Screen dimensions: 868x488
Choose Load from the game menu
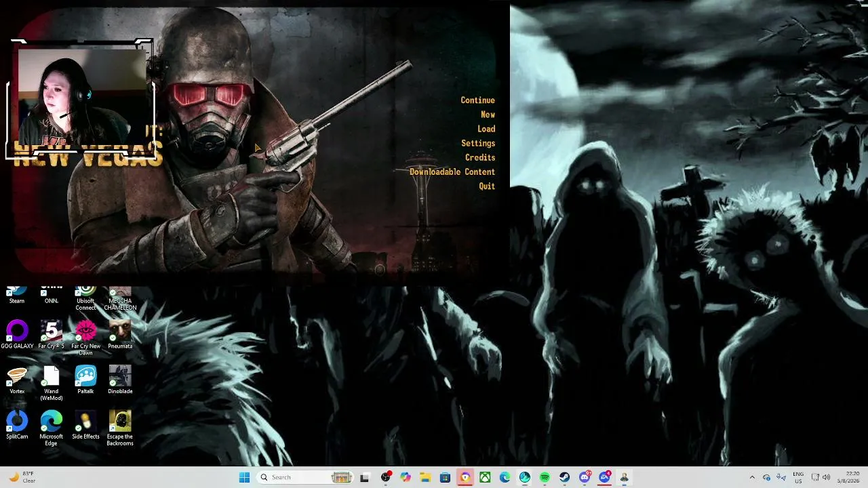click(486, 129)
